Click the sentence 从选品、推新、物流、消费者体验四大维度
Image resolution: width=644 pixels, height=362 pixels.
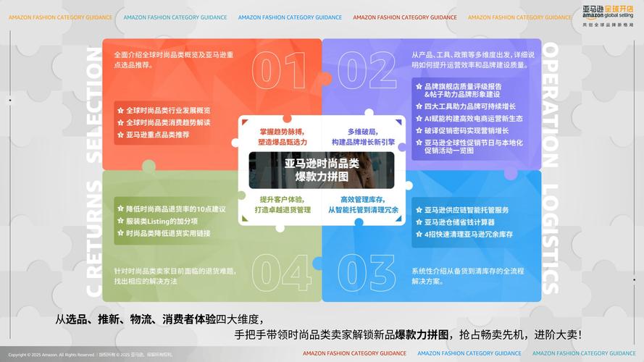tap(160, 319)
